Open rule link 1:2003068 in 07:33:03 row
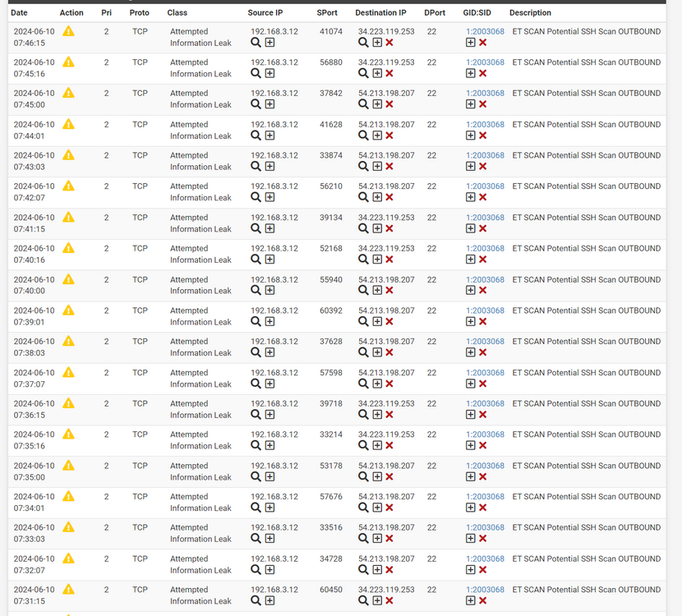 (485, 527)
